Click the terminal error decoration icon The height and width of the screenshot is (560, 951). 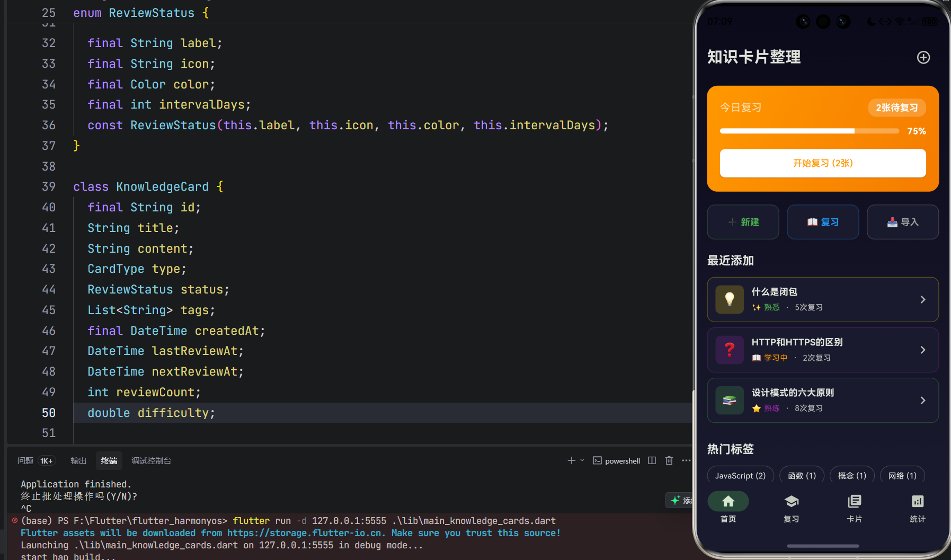15,520
